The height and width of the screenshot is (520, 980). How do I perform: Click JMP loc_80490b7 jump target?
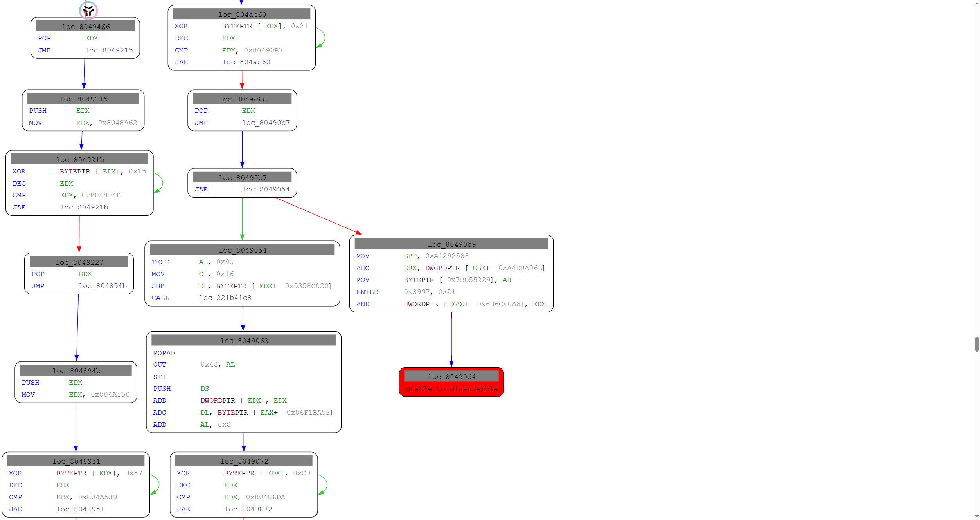click(x=266, y=123)
